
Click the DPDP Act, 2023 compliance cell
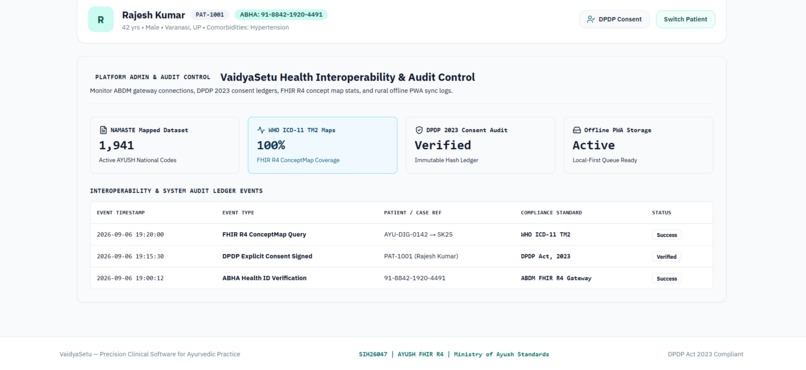[545, 256]
